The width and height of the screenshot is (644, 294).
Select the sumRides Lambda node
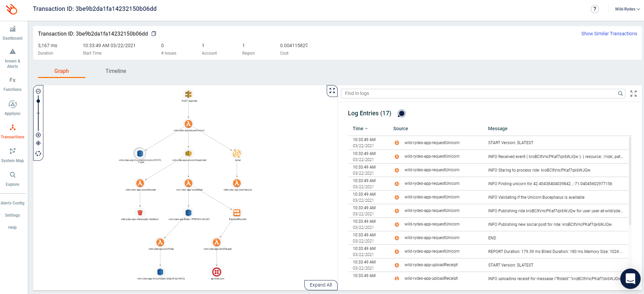point(160,242)
